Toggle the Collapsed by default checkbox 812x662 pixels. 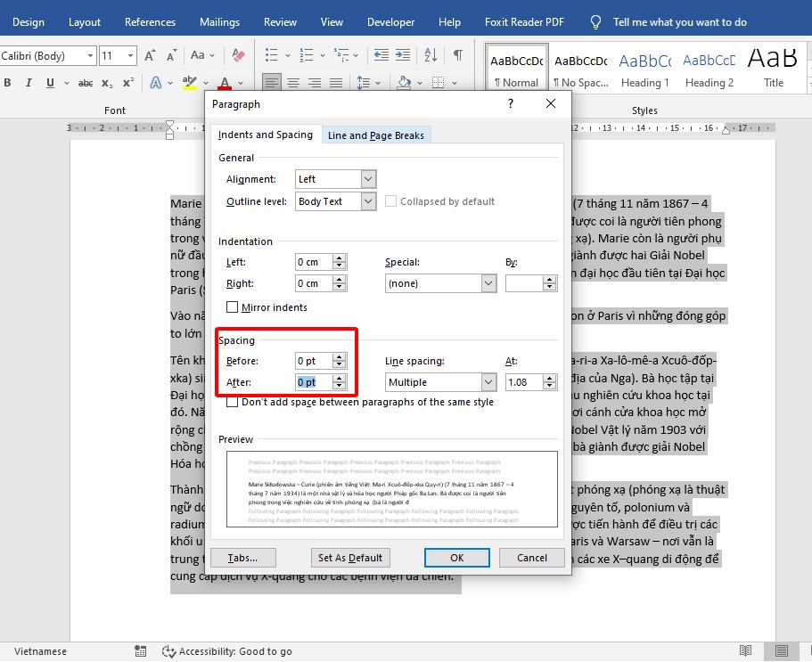[390, 200]
